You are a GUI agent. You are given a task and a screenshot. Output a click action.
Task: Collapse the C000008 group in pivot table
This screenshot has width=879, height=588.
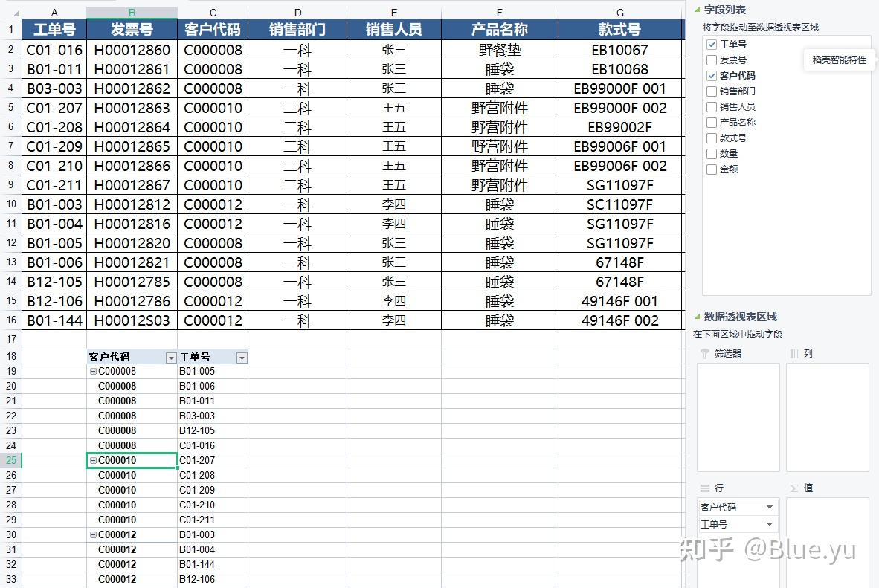click(94, 371)
